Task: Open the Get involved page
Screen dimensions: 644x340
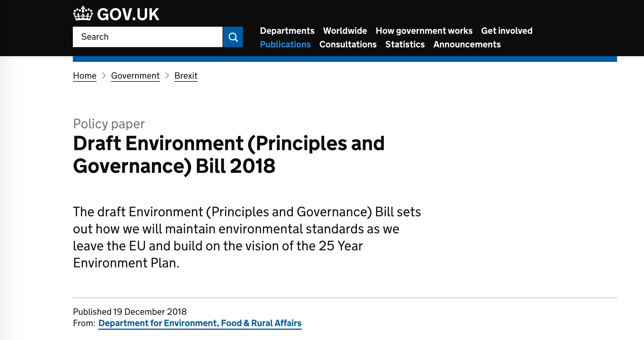Action: (507, 31)
